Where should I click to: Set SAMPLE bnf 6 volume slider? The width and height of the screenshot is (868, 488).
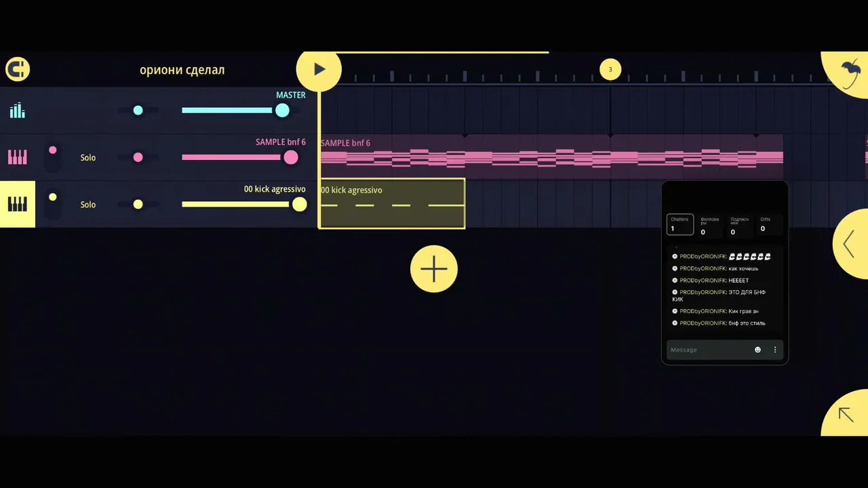pos(240,157)
